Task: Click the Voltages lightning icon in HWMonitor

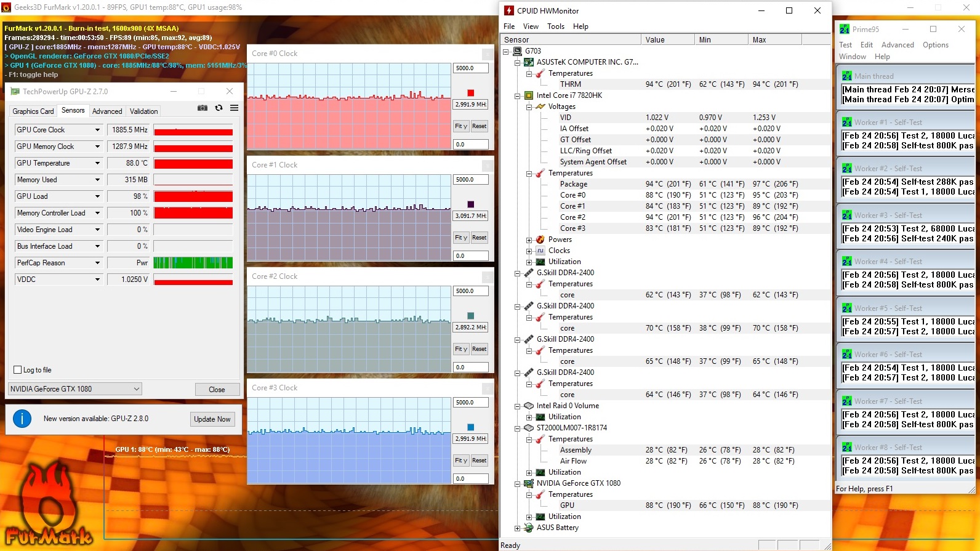Action: coord(540,107)
